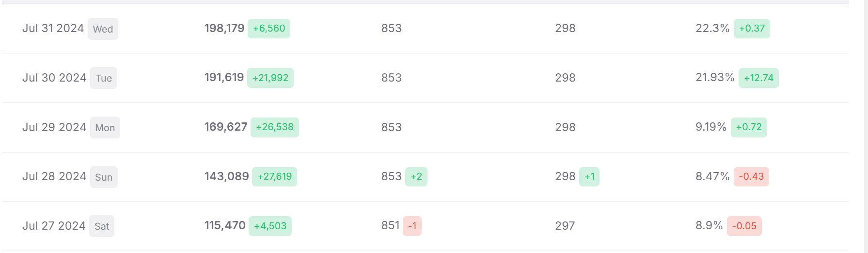Click the Jul 31 2024 date cell
The height and width of the screenshot is (253, 868).
pyautogui.click(x=53, y=29)
